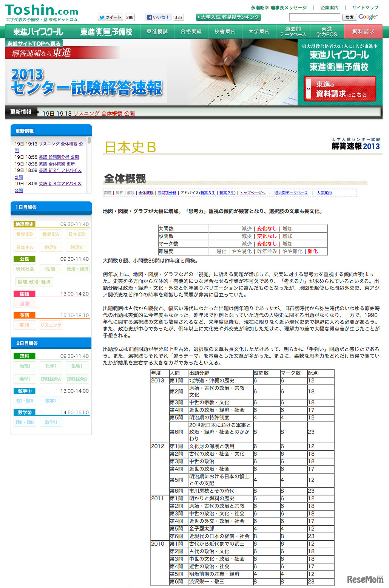Click the Facebook いいね icon
The height and width of the screenshot is (588, 389).
pos(158,17)
